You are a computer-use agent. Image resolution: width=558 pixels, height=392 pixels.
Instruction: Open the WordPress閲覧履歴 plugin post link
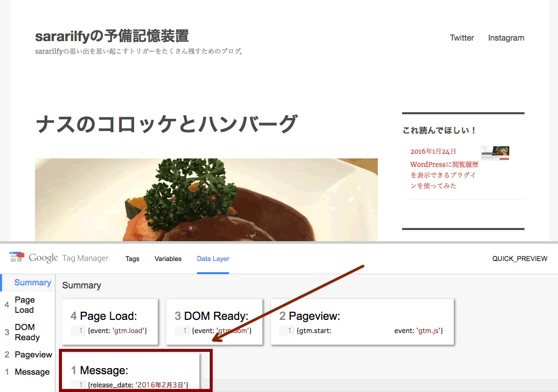click(x=444, y=175)
